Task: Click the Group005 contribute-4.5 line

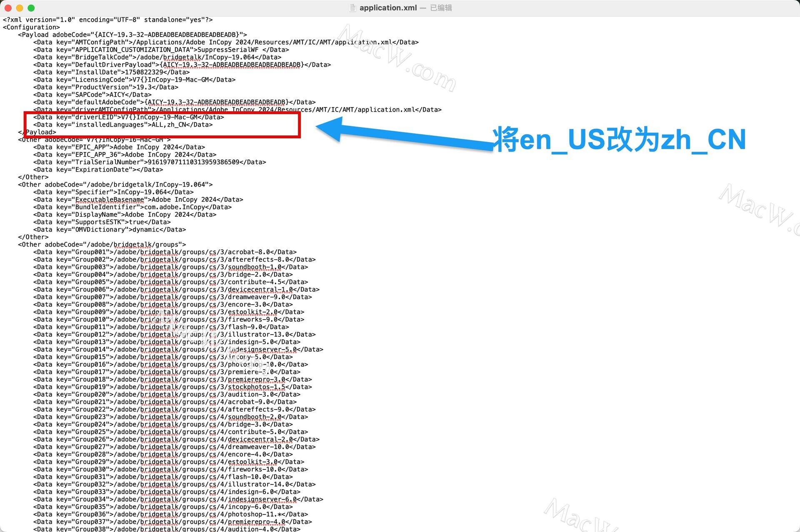Action: [171, 282]
